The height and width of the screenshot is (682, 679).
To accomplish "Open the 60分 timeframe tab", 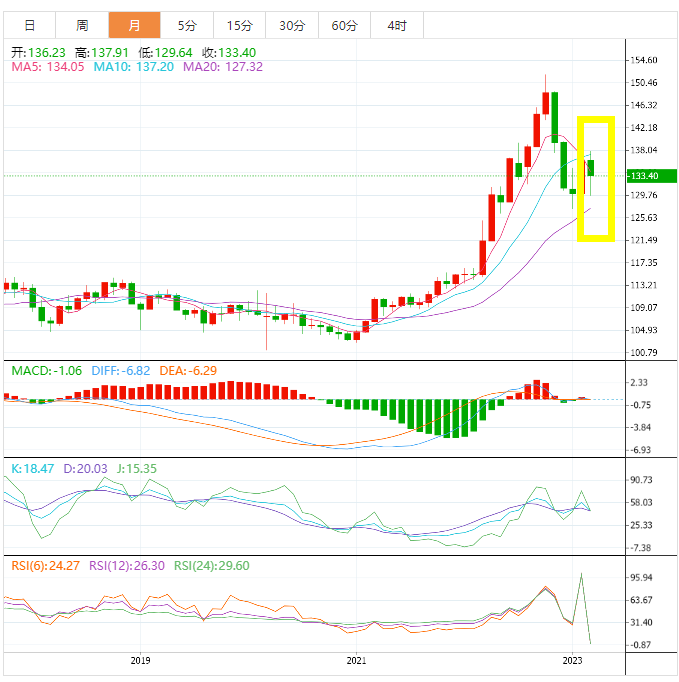I will 344,25.
